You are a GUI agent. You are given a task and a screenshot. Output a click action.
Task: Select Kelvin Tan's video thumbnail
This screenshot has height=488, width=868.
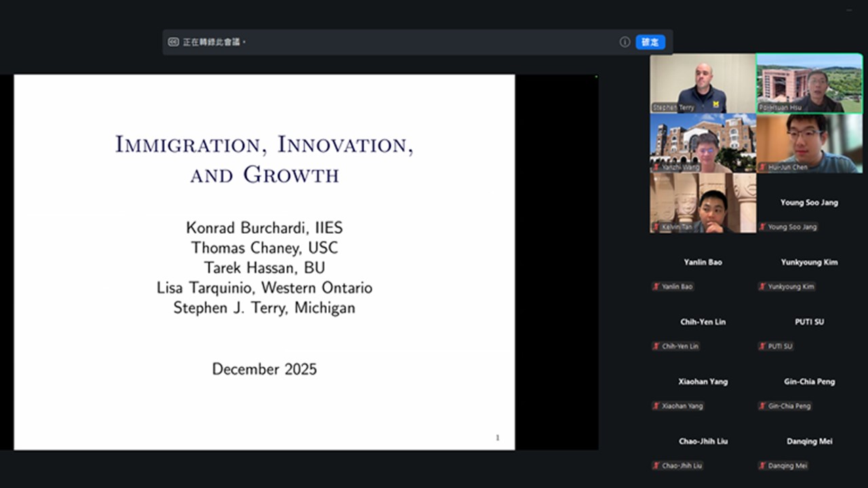[703, 202]
